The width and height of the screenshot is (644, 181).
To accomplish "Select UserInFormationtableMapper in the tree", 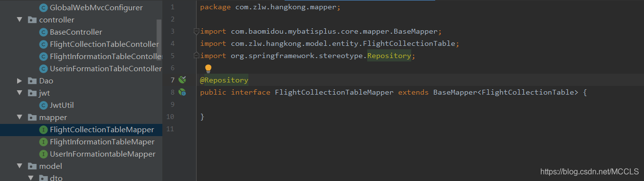I will pos(103,154).
